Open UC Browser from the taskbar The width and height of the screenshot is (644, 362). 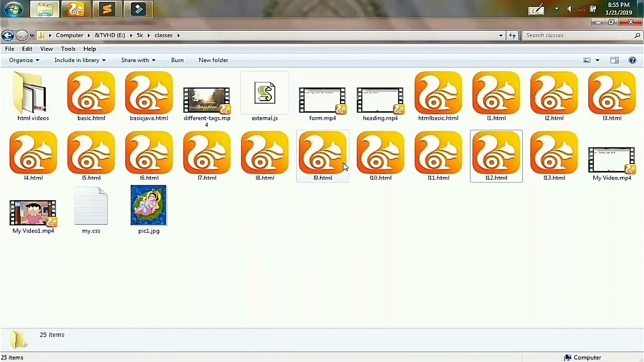75,9
